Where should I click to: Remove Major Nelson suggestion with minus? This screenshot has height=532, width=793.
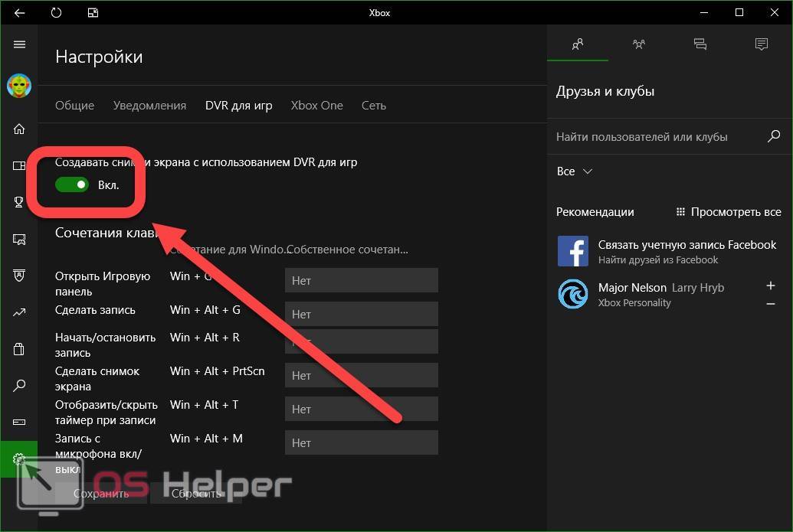(771, 304)
